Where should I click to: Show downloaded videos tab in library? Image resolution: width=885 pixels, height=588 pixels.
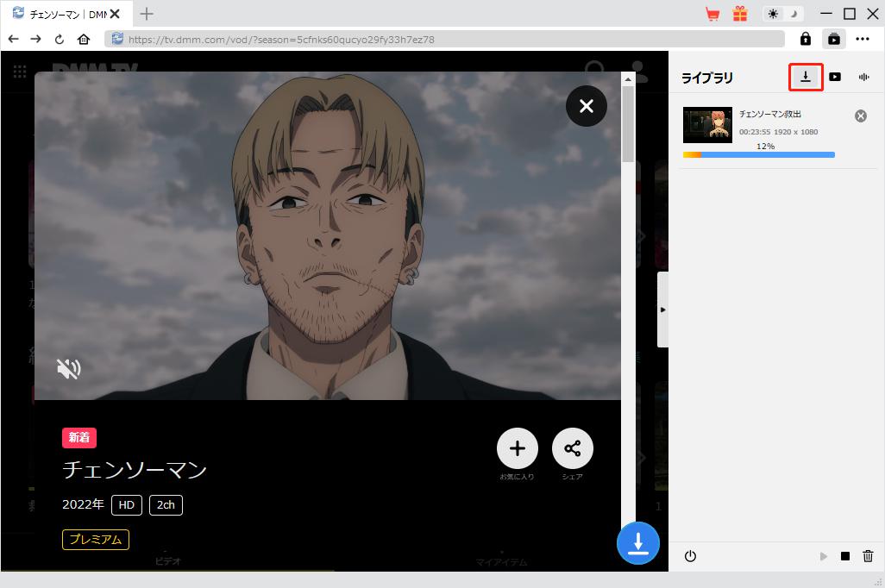(x=835, y=77)
